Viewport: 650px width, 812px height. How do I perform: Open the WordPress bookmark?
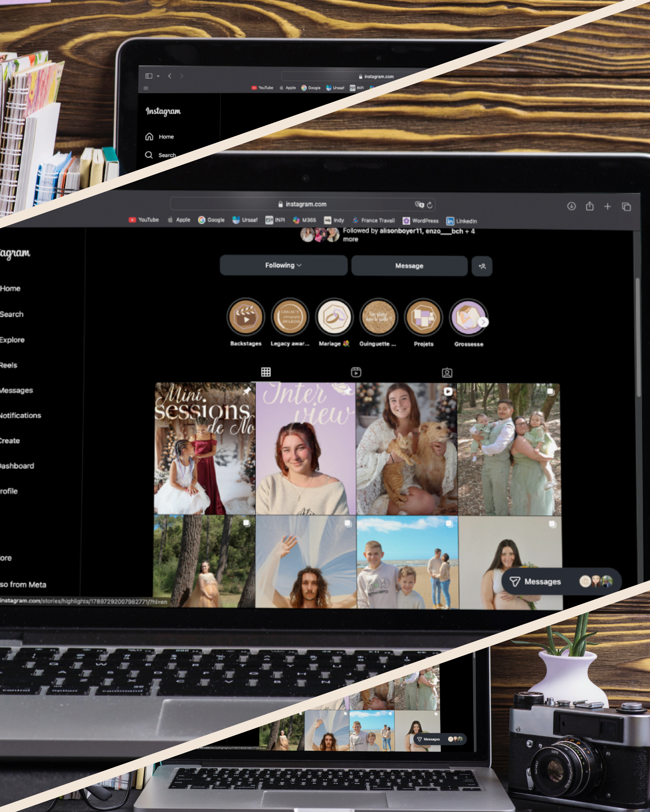point(420,221)
